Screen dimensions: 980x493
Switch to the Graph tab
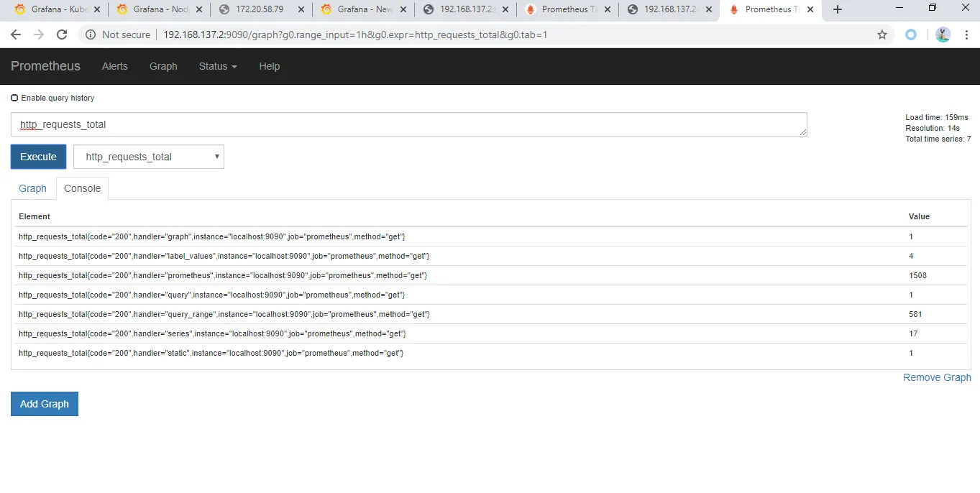coord(32,188)
